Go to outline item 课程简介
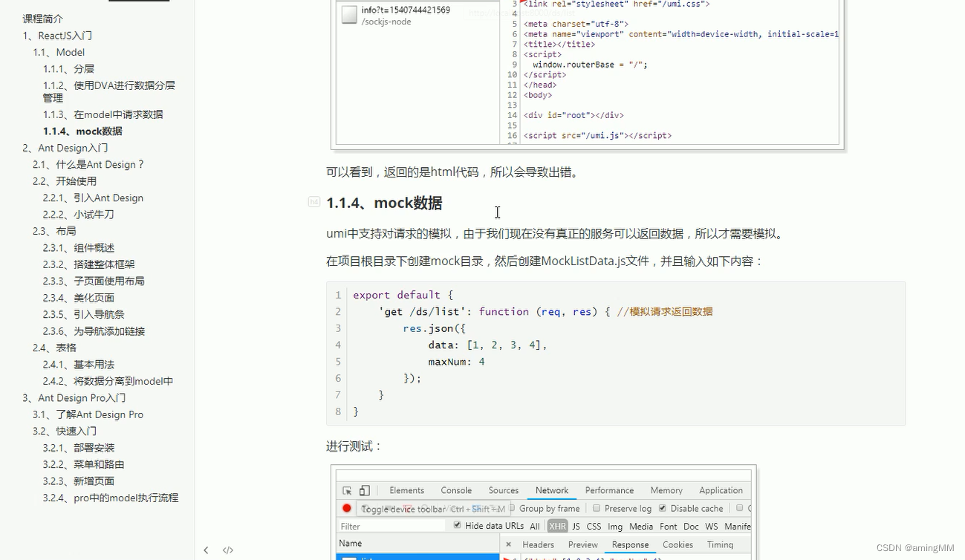The height and width of the screenshot is (560, 965). tap(43, 19)
